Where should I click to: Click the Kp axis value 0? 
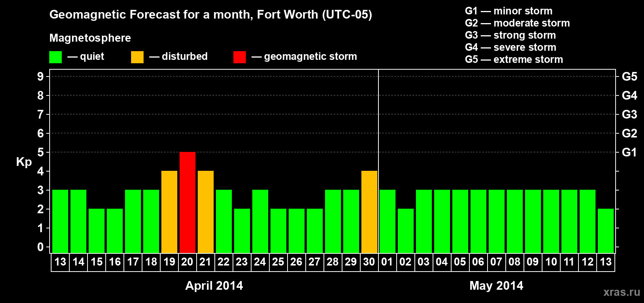(41, 247)
